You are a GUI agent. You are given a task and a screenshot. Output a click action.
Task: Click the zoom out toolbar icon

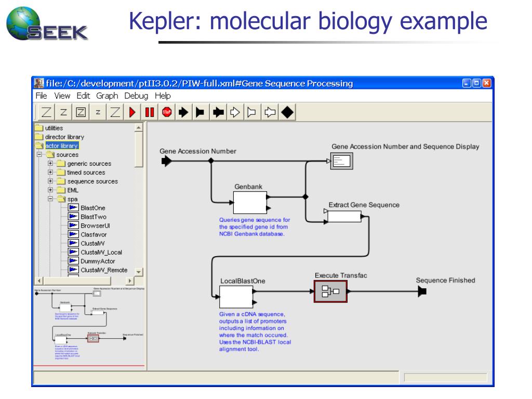click(98, 112)
